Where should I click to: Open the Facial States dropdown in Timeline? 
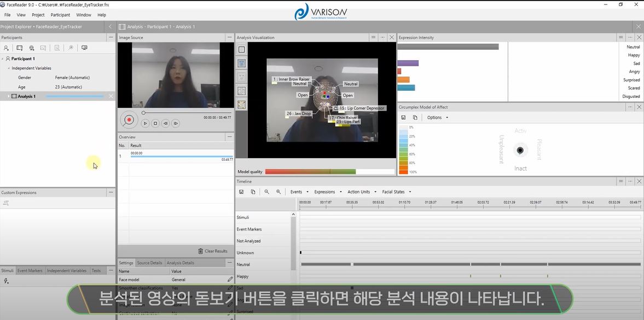396,192
